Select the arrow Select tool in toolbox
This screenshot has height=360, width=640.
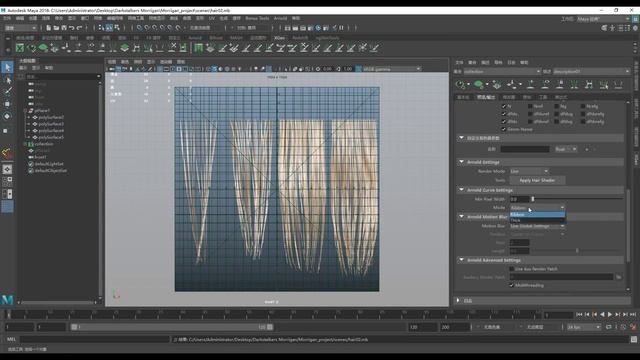[x=7, y=67]
